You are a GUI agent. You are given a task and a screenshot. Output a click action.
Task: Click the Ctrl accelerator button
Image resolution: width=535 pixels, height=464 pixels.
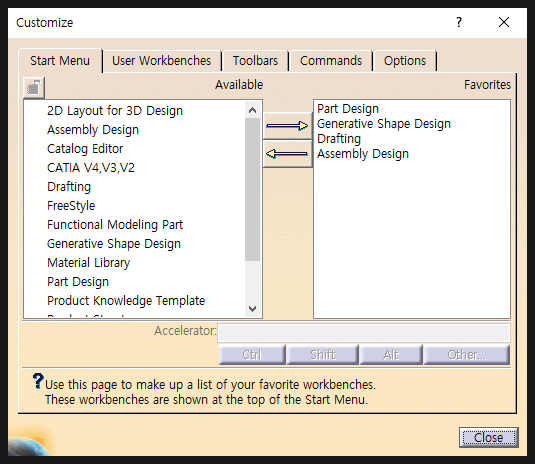point(252,355)
